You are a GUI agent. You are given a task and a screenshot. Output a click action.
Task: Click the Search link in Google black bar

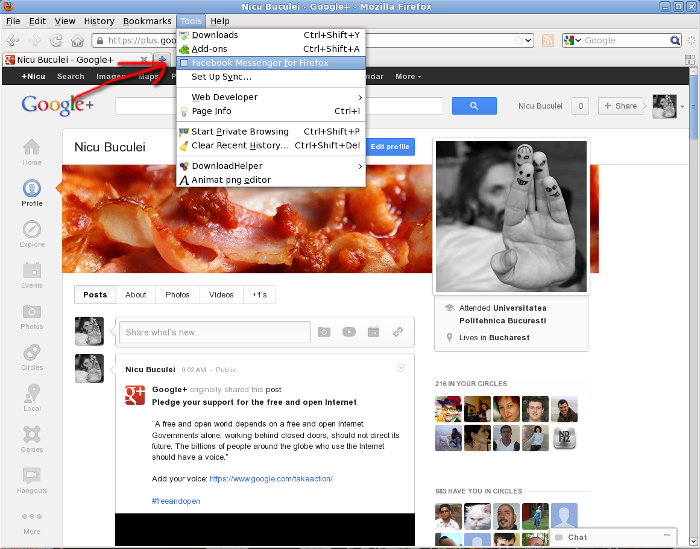(x=71, y=76)
